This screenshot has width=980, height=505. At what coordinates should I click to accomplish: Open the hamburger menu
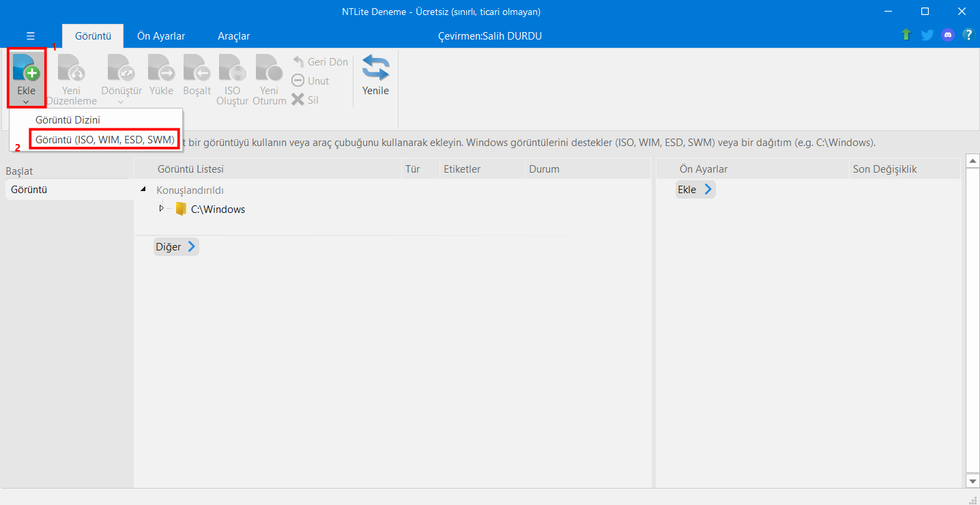31,36
